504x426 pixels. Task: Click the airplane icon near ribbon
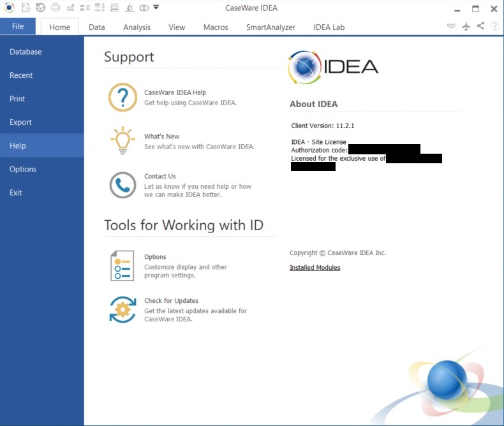point(466,26)
